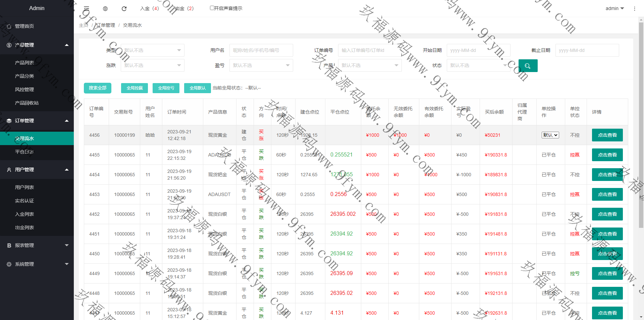Viewport: 644px width, 320px height.
Task: Click the refresh icon in top bar
Action: [x=124, y=8]
